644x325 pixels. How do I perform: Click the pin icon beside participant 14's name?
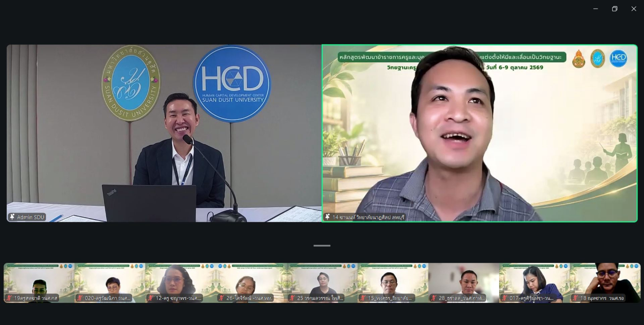click(327, 217)
